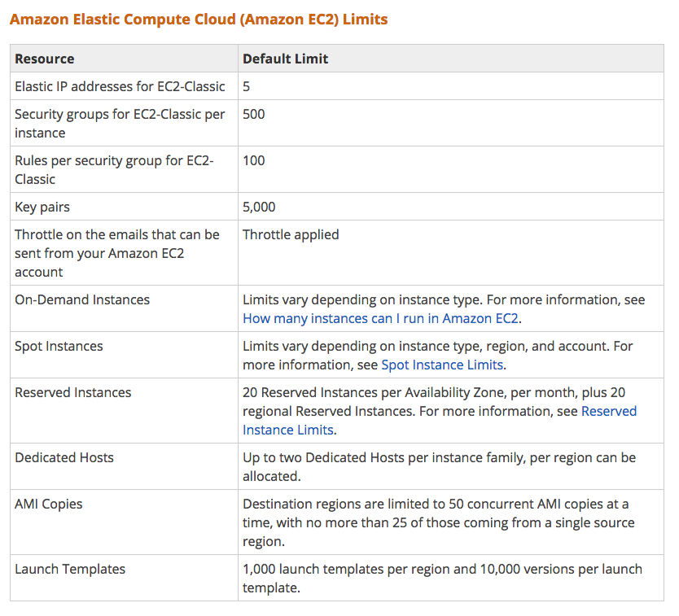Screen dimensions: 679x616
Task: Click the Spot Instances row label
Action: (x=59, y=346)
